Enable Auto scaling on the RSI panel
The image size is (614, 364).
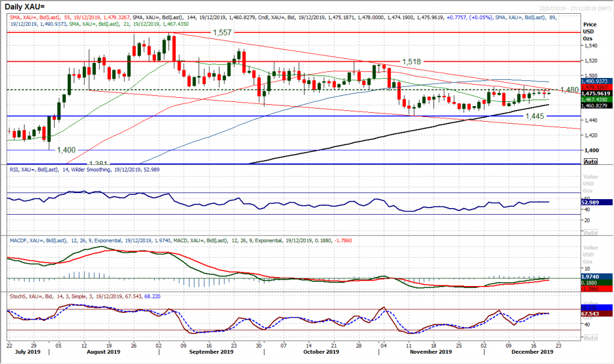click(591, 231)
